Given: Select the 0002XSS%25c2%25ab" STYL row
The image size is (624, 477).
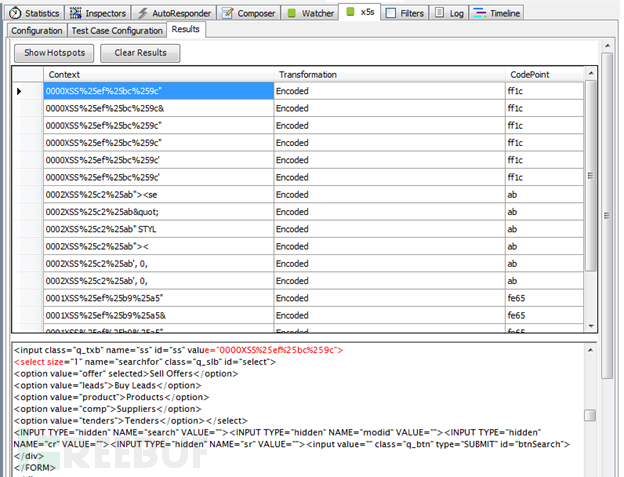Looking at the screenshot, I should click(314, 229).
